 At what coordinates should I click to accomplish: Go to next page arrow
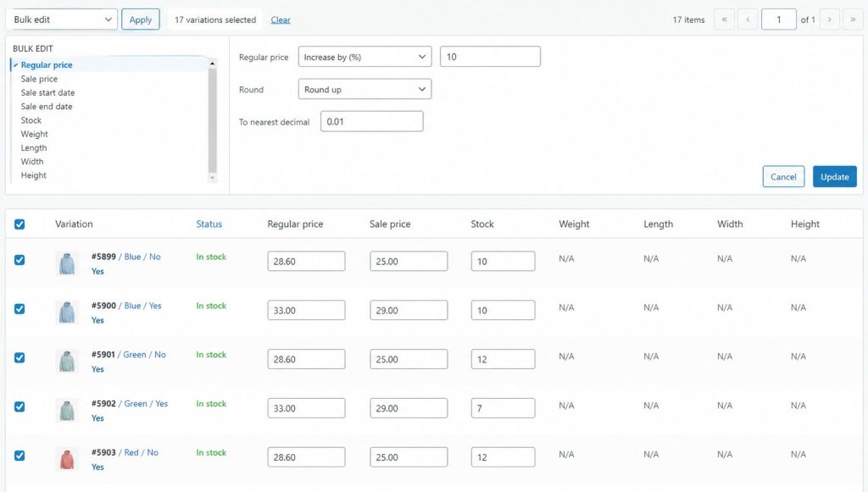829,19
